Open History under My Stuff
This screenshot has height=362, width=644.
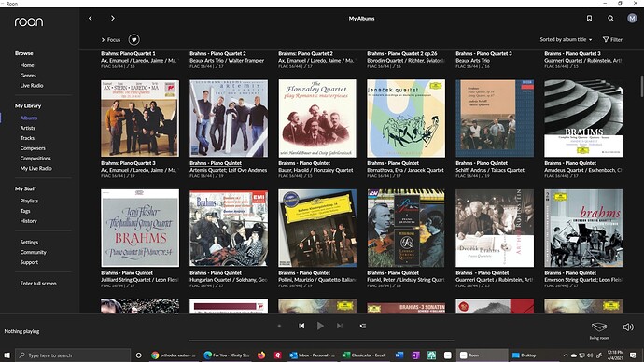tap(29, 221)
